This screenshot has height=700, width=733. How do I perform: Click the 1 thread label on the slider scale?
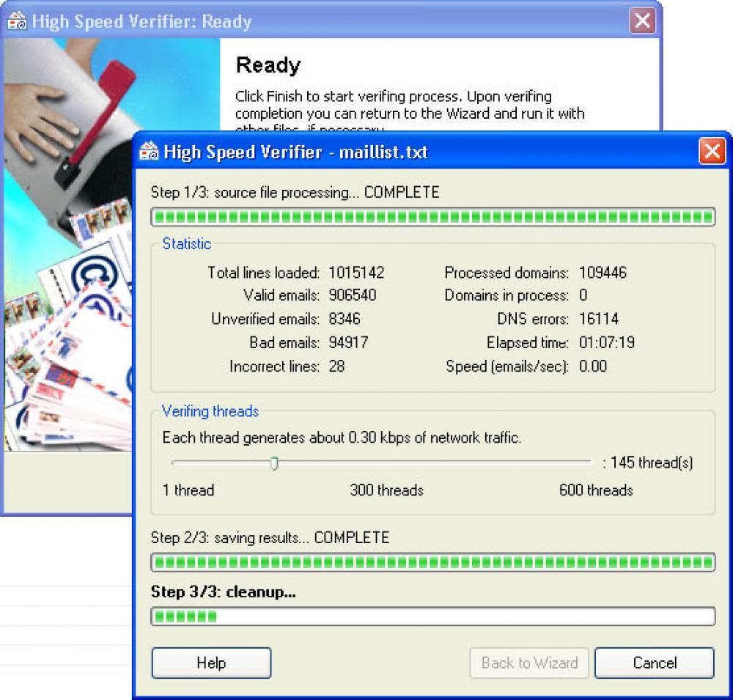(188, 490)
